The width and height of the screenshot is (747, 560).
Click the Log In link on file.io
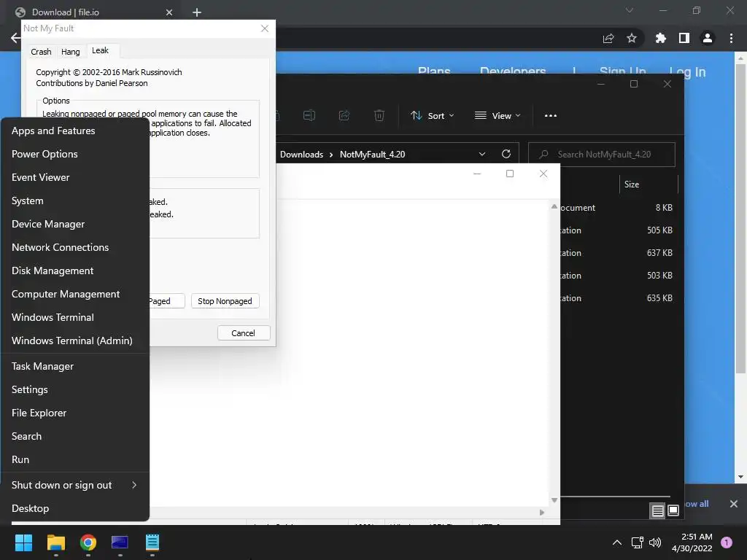(x=687, y=72)
